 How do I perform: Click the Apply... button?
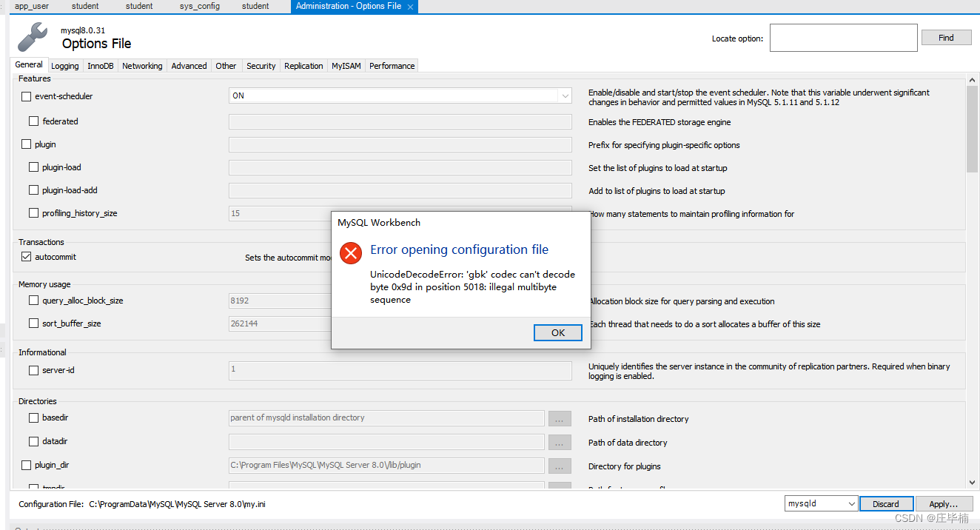click(944, 503)
